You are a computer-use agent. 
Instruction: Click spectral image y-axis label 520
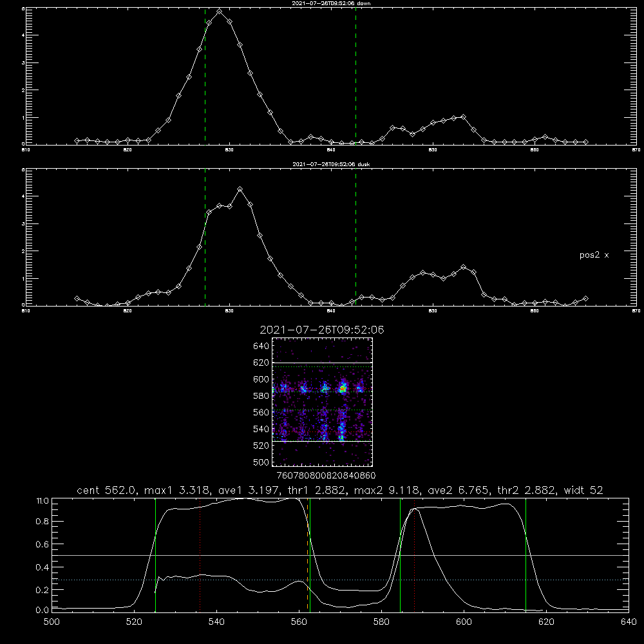261,446
